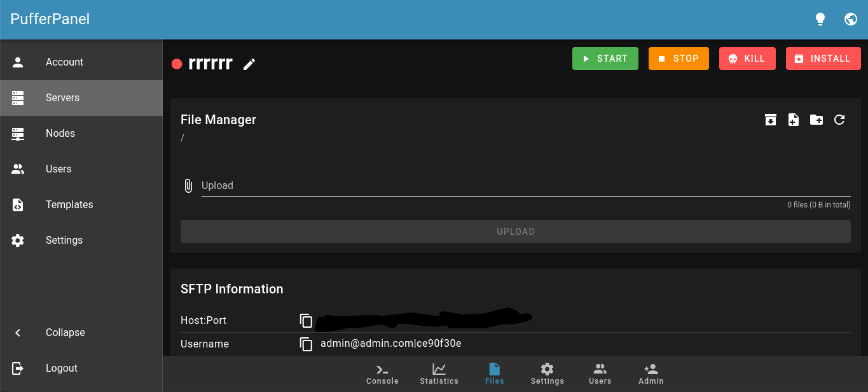
Task: Create a new file using the file-plus icon
Action: click(793, 120)
